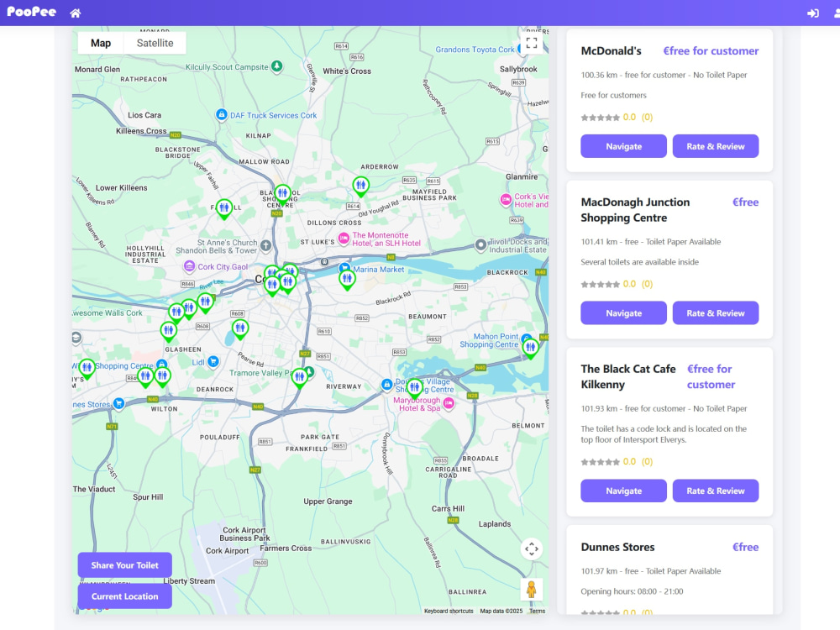This screenshot has width=840, height=630.
Task: Toggle fullscreen map view
Action: (x=532, y=43)
